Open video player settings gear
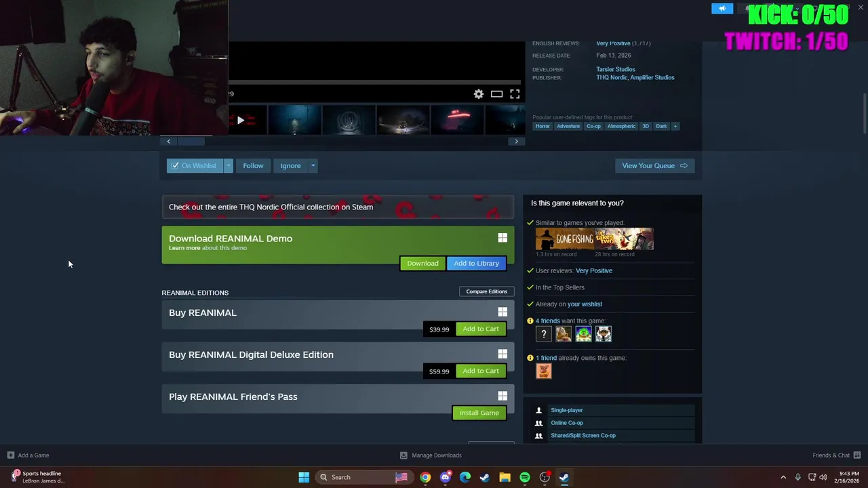868x488 pixels. [x=479, y=94]
